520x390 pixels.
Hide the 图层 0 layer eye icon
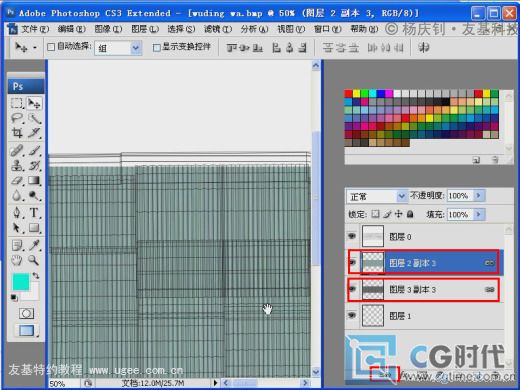[x=352, y=236]
